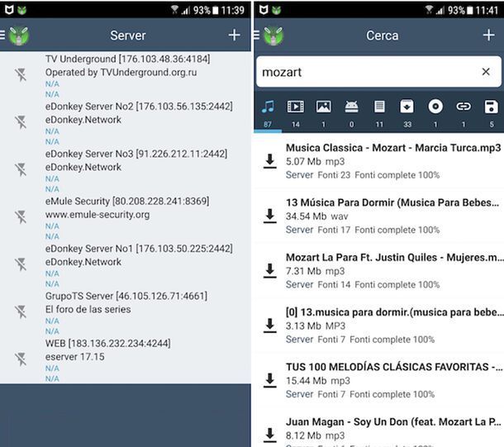The height and width of the screenshot is (447, 504).
Task: Open result [0] 13.musica para dormir
Action: tap(379, 326)
